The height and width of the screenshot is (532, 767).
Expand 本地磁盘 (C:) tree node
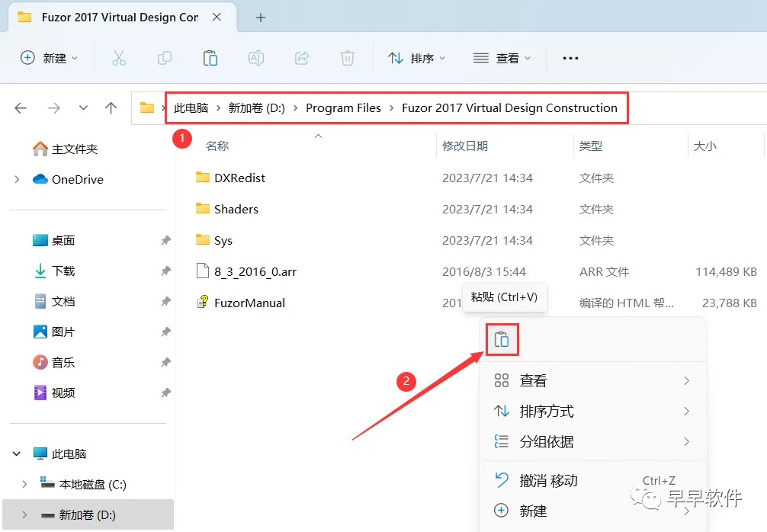(24, 484)
